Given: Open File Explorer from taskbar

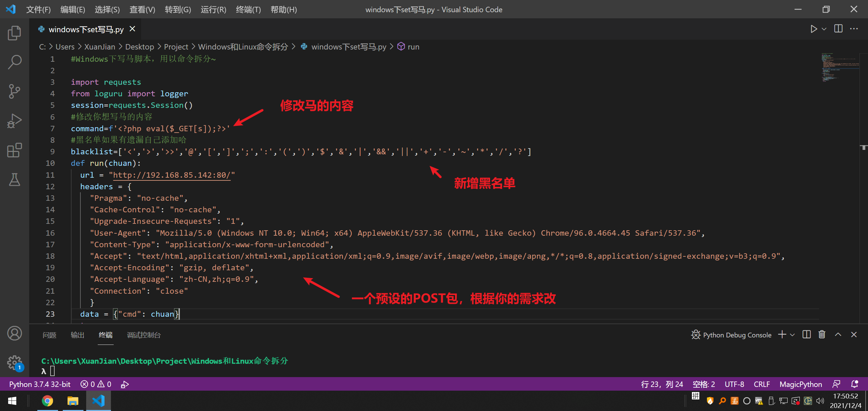Looking at the screenshot, I should 73,401.
